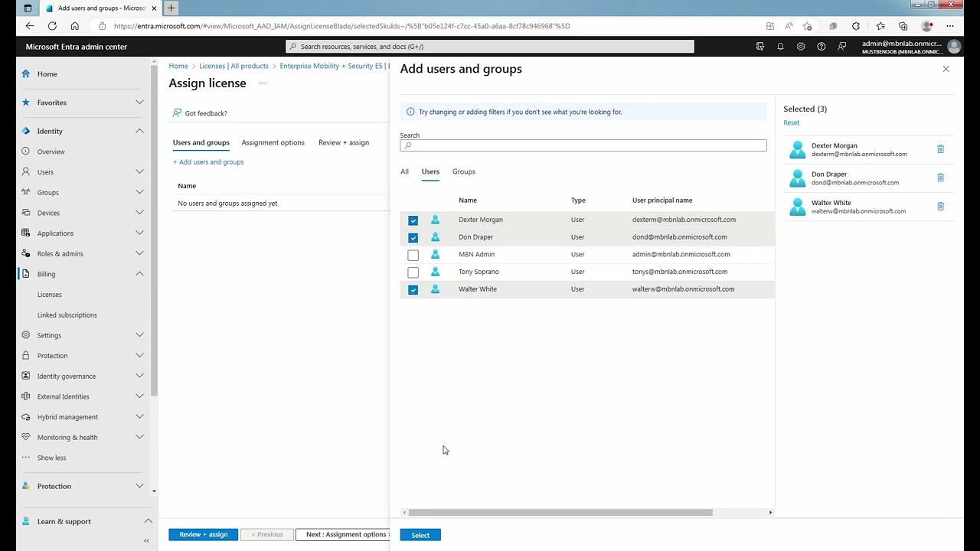Click the Next: Assignment options button
980x551 pixels.
point(344,534)
